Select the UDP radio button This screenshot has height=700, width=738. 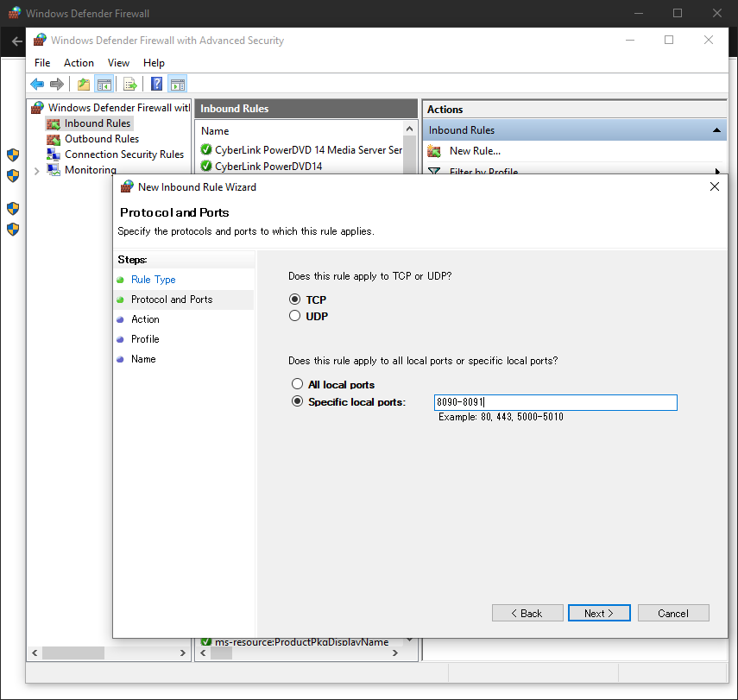pos(294,315)
